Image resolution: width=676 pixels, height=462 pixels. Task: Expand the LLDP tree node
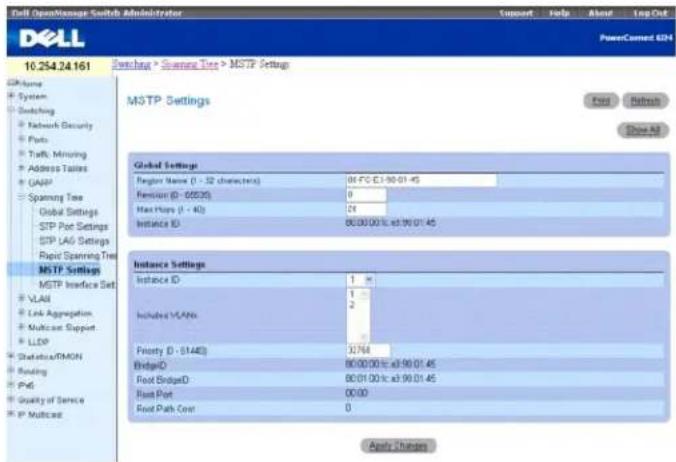click(x=22, y=341)
